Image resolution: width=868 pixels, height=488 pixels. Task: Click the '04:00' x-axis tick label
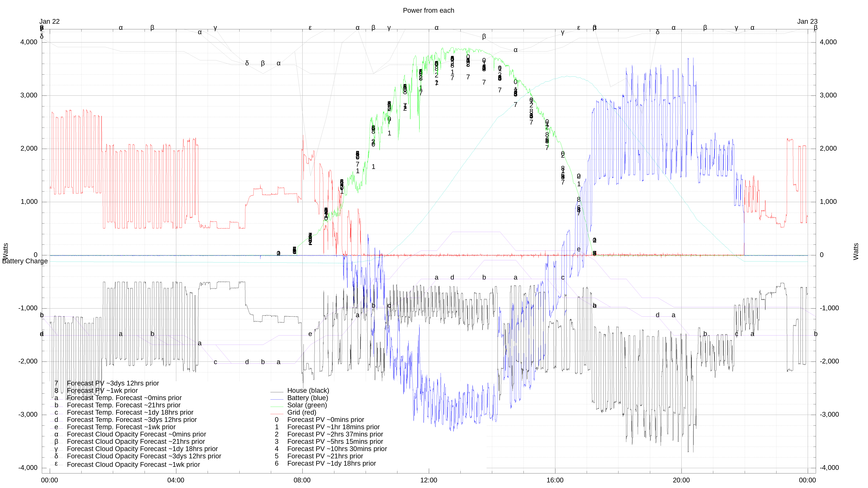click(x=176, y=480)
